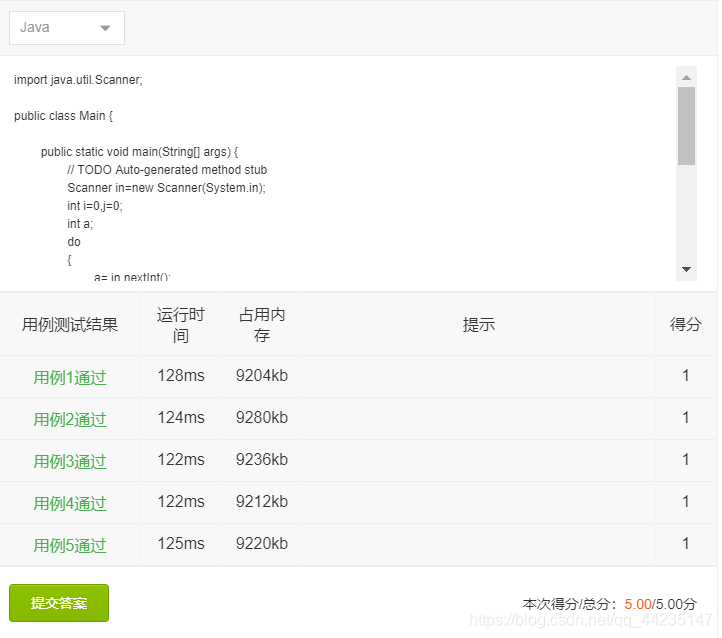The image size is (722, 638).
Task: Click the 9212kb memory cell
Action: [262, 501]
